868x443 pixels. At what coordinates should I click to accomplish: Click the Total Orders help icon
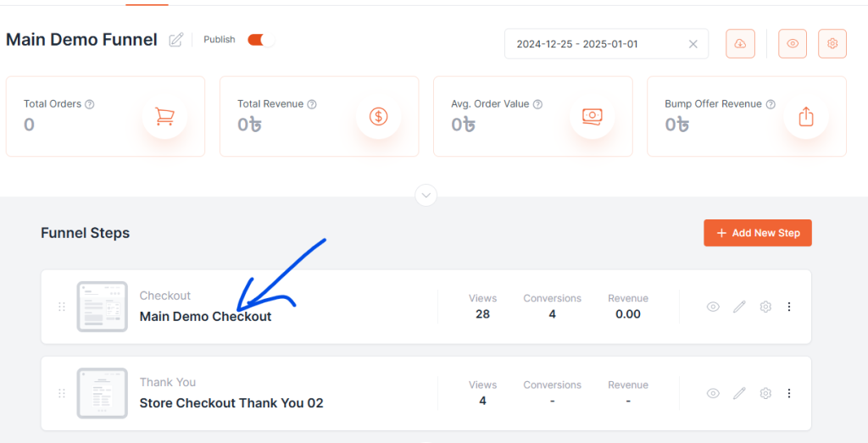click(x=90, y=104)
